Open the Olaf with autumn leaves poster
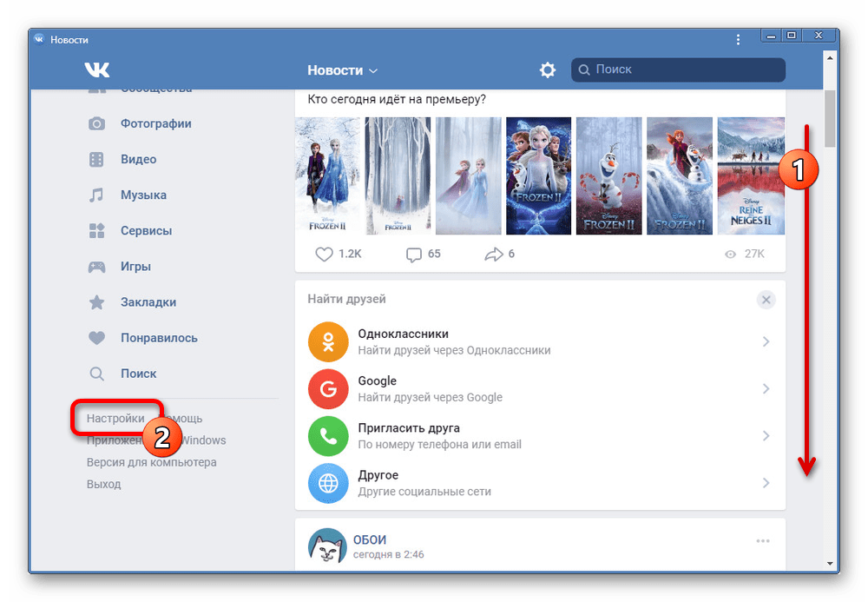 [x=609, y=176]
